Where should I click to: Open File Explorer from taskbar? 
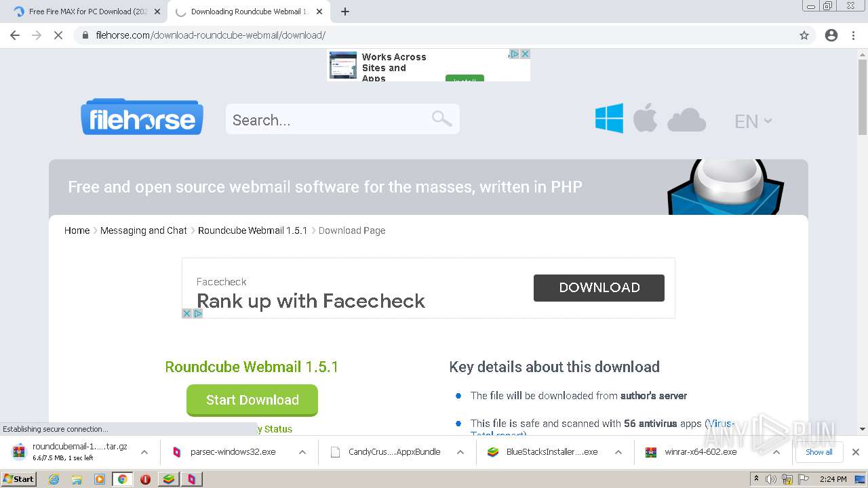click(77, 479)
